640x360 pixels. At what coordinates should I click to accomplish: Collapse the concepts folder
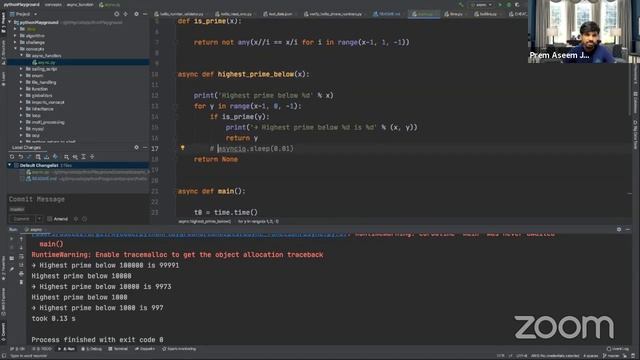point(16,49)
